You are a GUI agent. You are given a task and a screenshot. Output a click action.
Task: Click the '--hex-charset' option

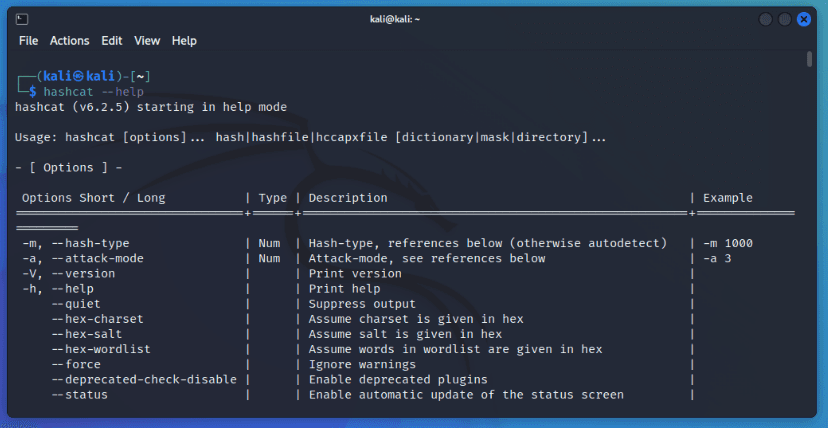tap(97, 319)
